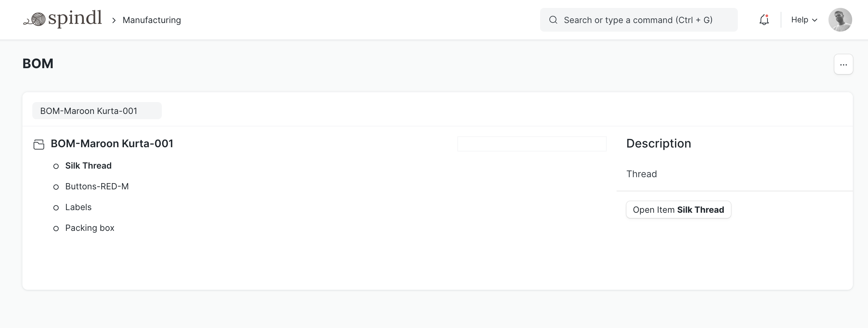Screen dimensions: 868x328
Task: Select the circle next to Silk Thread
Action: pyautogui.click(x=56, y=166)
